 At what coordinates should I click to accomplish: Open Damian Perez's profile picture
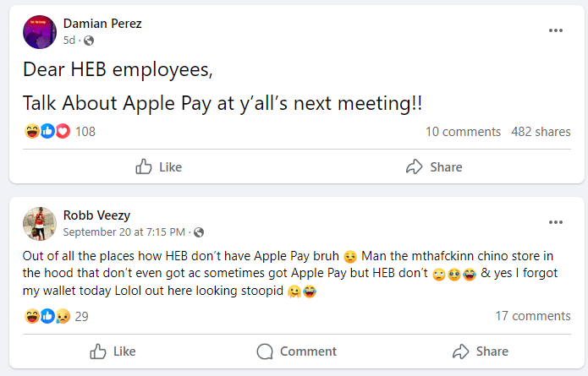pos(40,31)
